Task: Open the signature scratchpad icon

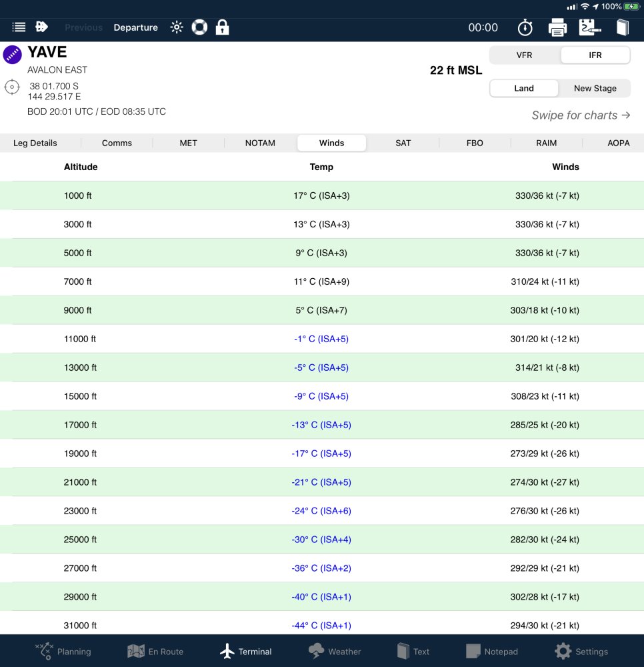Action: pos(589,27)
